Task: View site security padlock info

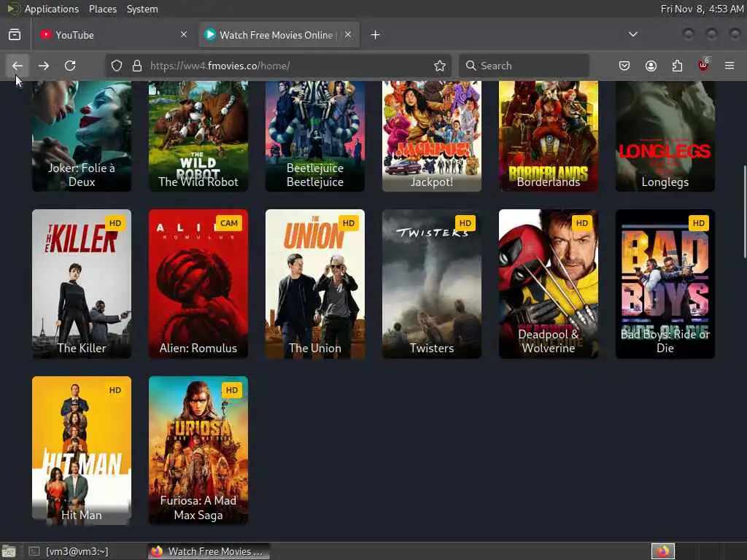Action: [x=137, y=66]
